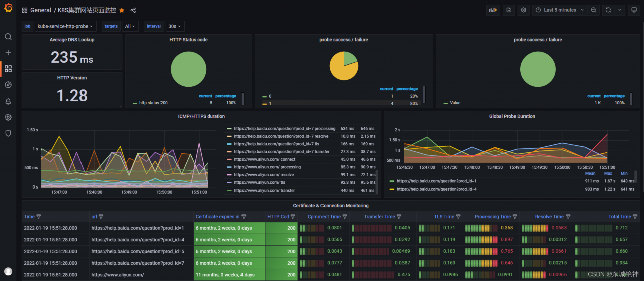Open the Alerting bell icon

(8, 101)
